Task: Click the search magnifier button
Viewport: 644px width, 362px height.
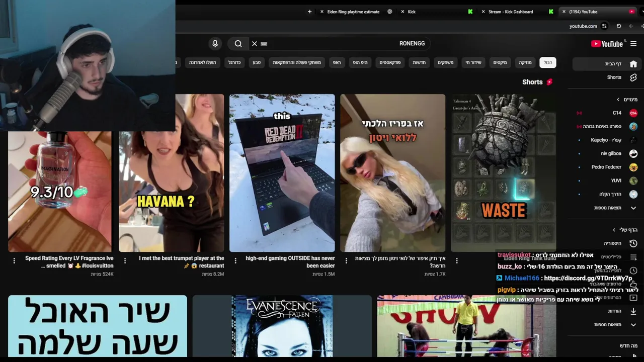Action: (238, 44)
